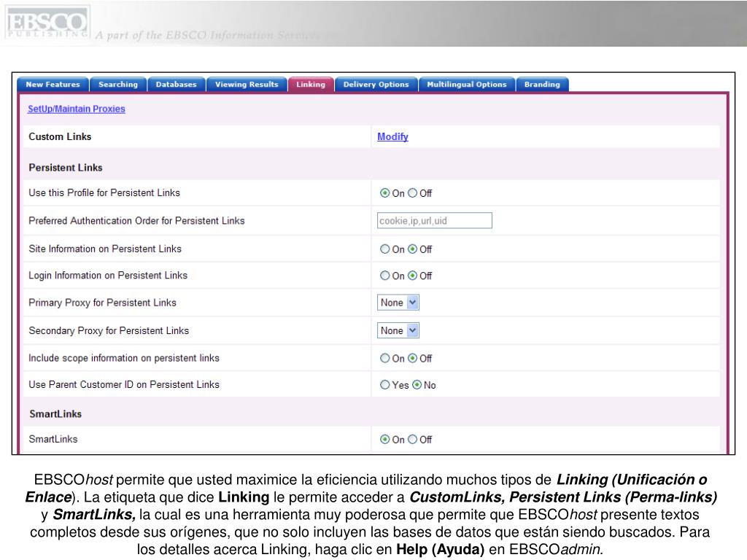This screenshot has height=560, width=747.
Task: Open the Databases tab
Action: pos(177,85)
